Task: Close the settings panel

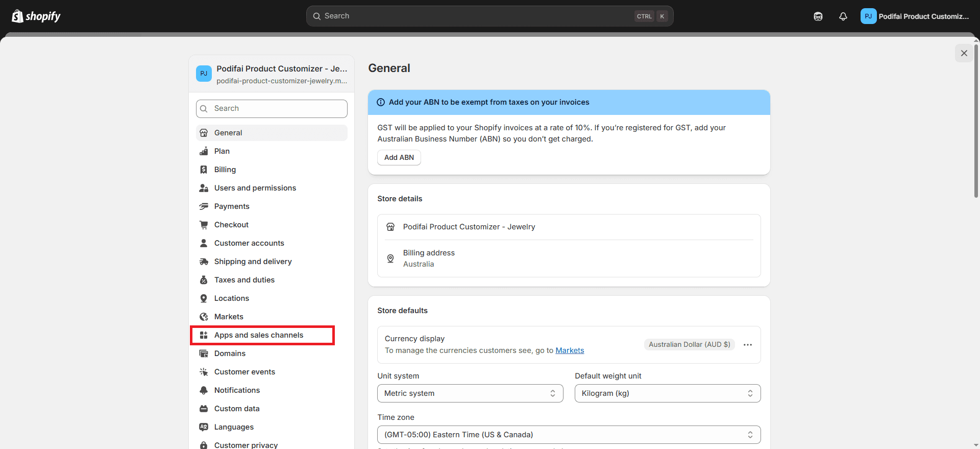Action: (x=964, y=53)
